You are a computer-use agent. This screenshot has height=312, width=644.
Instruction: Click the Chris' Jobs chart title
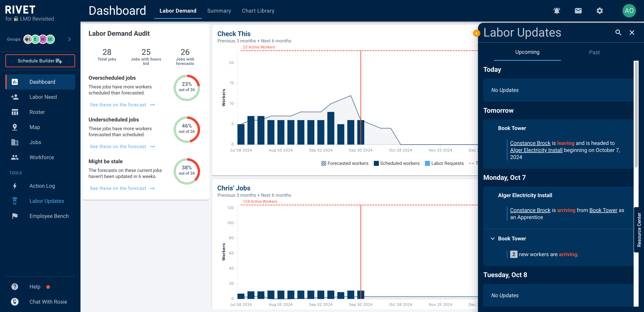(234, 188)
